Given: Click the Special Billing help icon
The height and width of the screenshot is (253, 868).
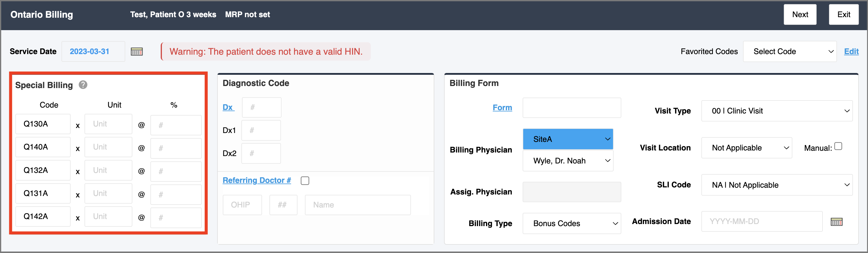Looking at the screenshot, I should click(x=83, y=85).
